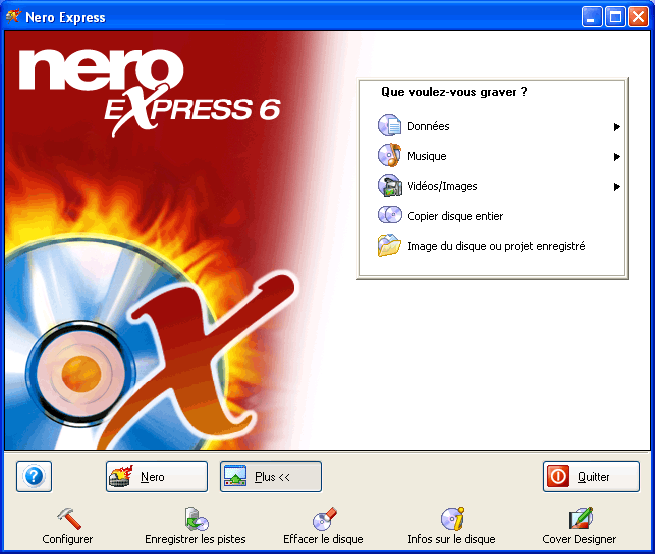Click the Effacer le disque icon
This screenshot has height=554, width=655.
click(x=323, y=519)
